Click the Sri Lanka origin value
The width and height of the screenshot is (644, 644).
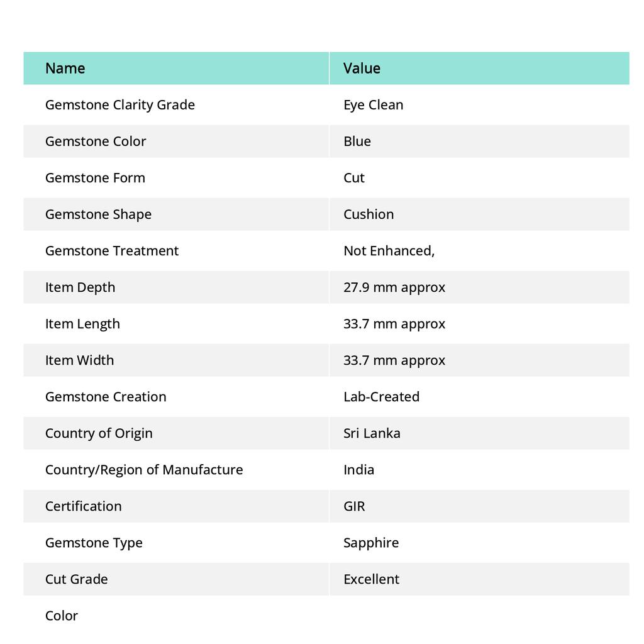(372, 433)
